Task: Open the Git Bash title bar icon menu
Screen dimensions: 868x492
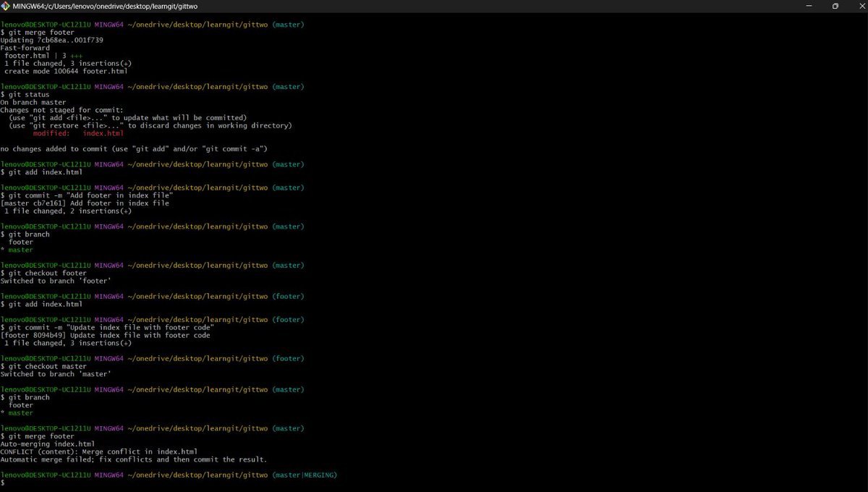Action: (7, 6)
